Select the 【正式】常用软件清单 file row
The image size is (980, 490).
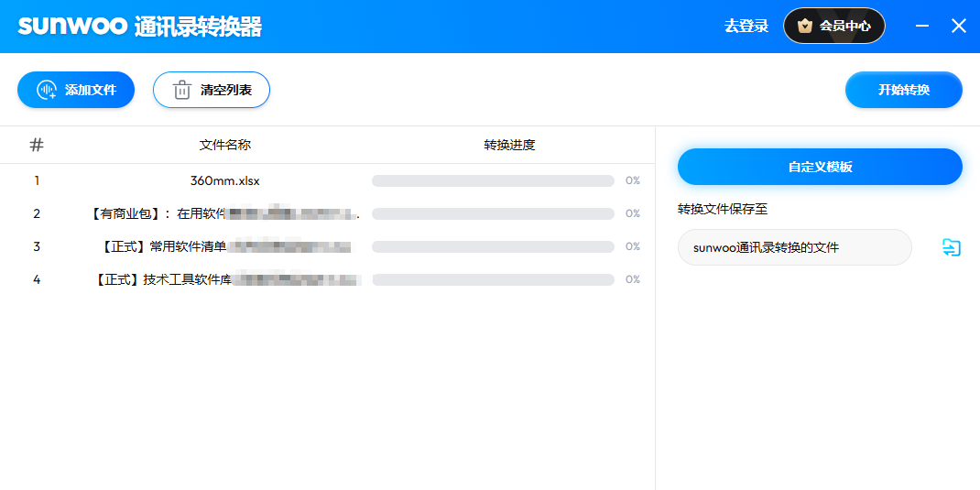[224, 246]
